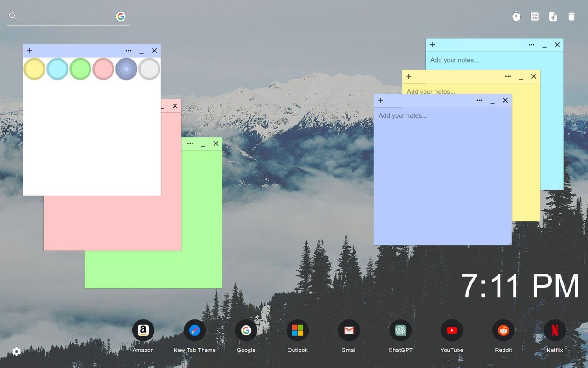
Task: Open page settings gear icon
Action: 17,351
